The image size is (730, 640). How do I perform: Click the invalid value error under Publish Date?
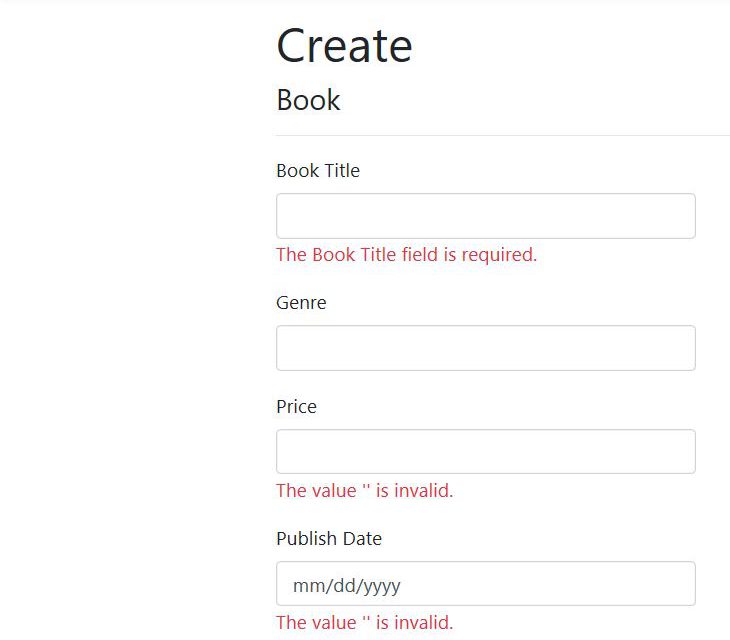click(x=364, y=623)
